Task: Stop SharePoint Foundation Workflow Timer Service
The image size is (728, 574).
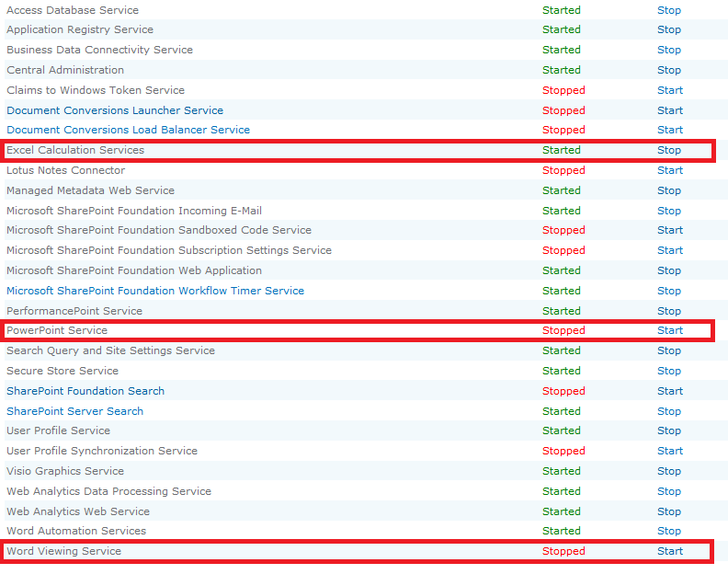Action: click(668, 291)
